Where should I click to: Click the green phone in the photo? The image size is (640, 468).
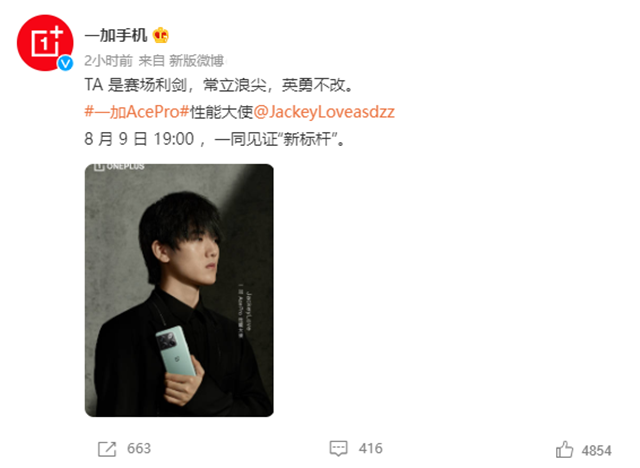click(176, 350)
